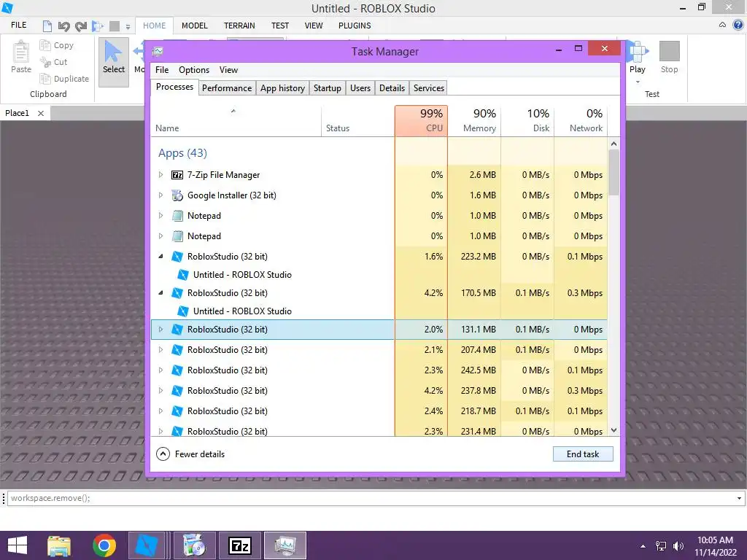Open the Details tab
747x560 pixels.
[392, 88]
